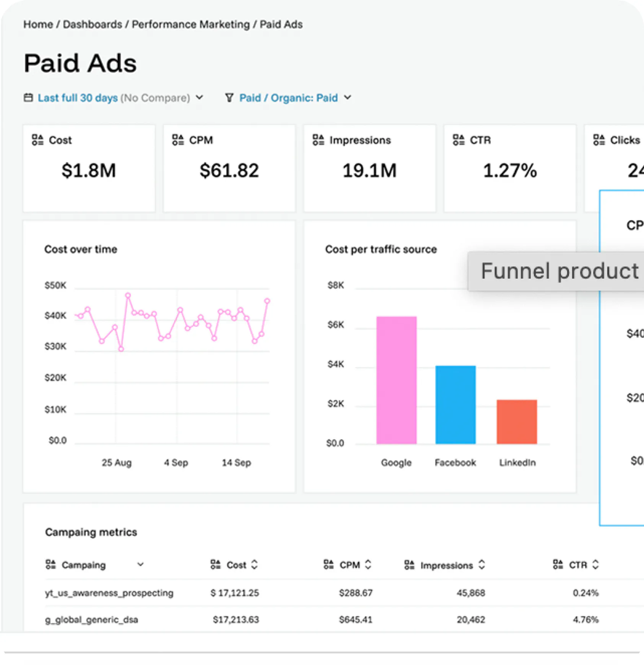The height and width of the screenshot is (665, 644).
Task: Click the Facebook axis label
Action: pos(455,462)
